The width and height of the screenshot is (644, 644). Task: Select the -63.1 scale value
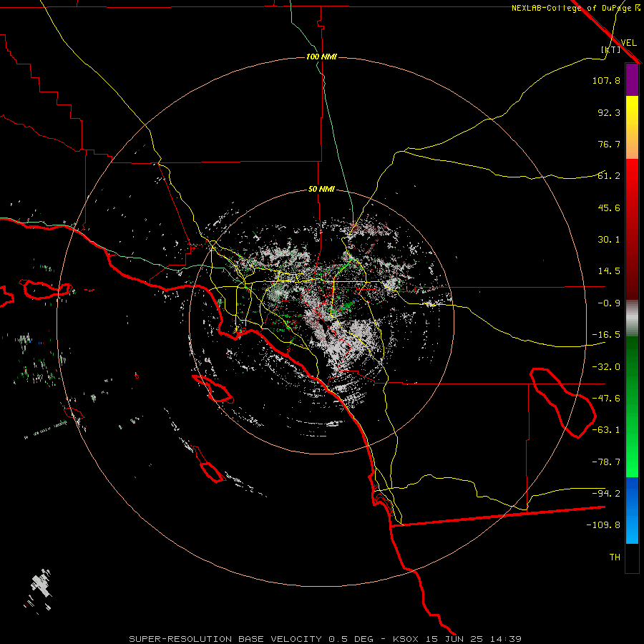pyautogui.click(x=606, y=430)
